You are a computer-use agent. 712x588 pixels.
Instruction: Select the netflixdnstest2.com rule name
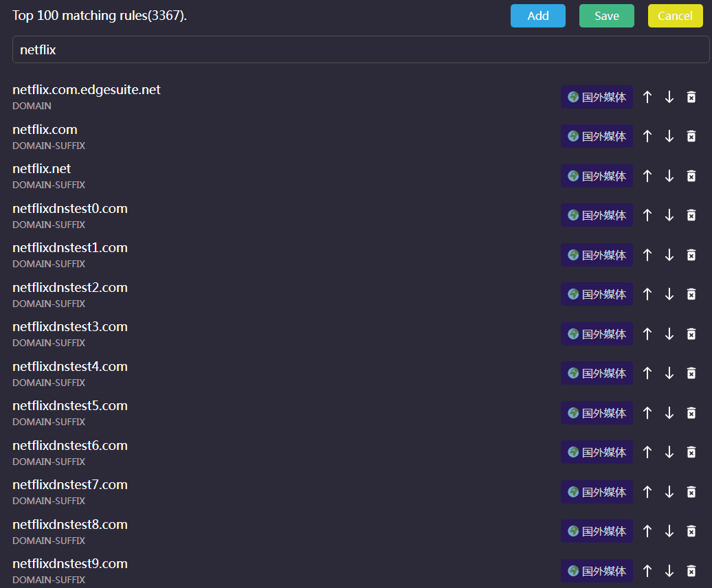click(70, 288)
